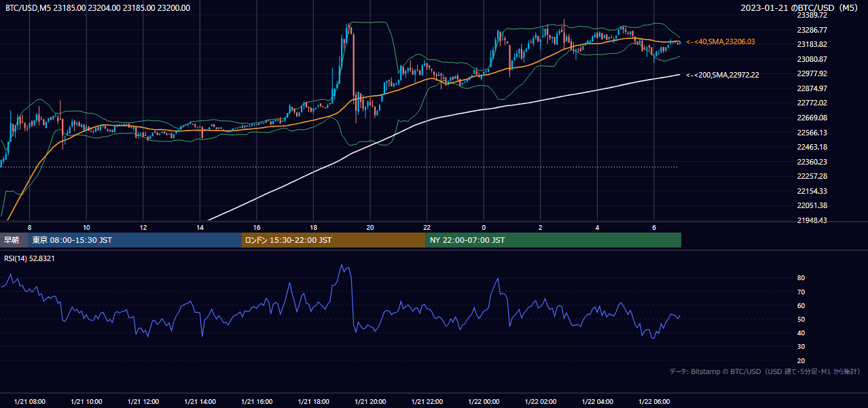Click price axis value 22977.92
Screen dimensions: 868x408
(x=812, y=73)
